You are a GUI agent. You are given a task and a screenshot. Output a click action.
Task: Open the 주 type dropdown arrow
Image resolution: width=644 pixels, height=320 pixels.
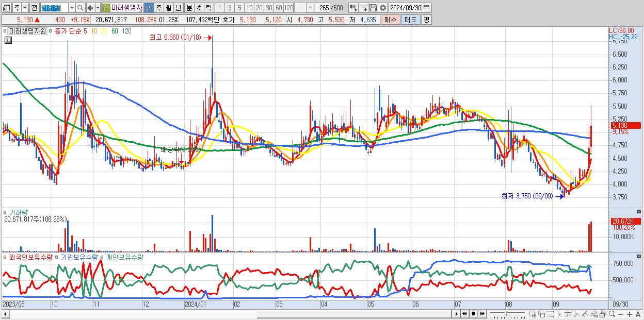[25, 8]
